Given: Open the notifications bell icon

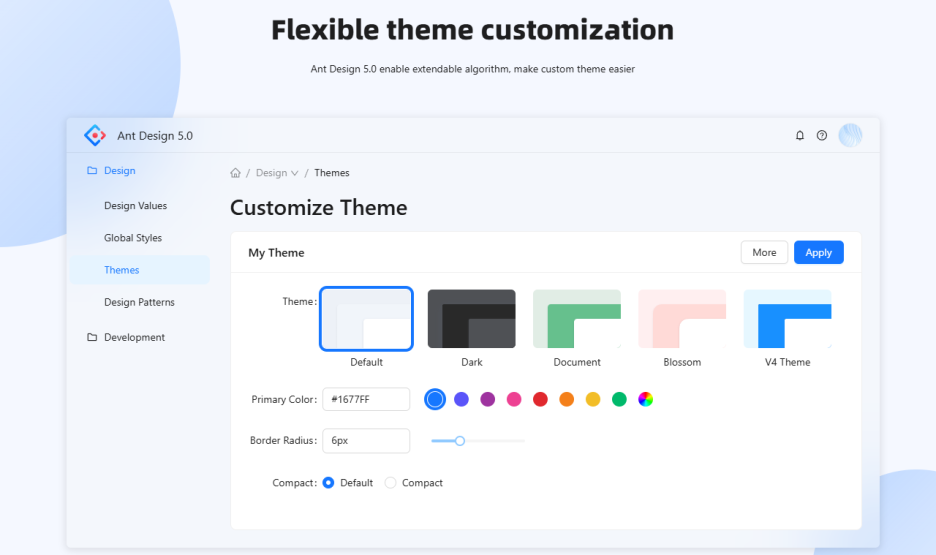Looking at the screenshot, I should [x=800, y=135].
